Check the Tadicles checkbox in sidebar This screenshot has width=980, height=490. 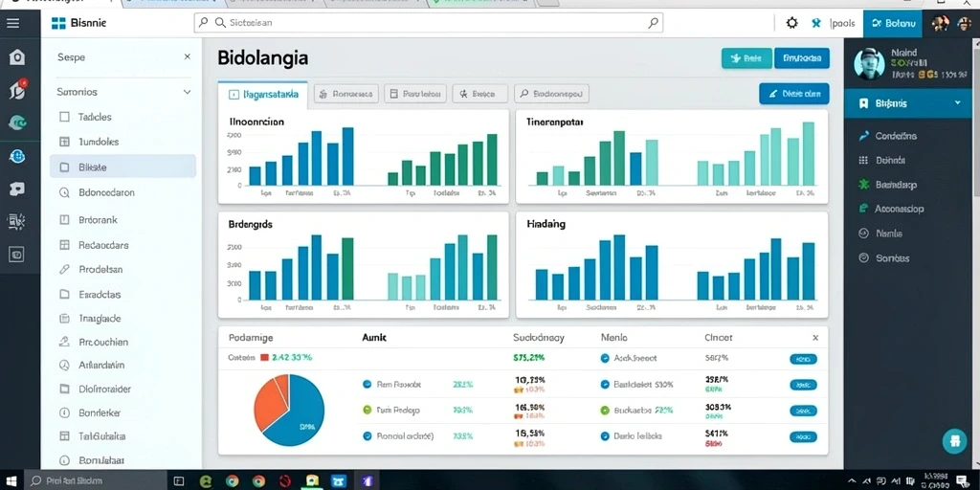[64, 117]
